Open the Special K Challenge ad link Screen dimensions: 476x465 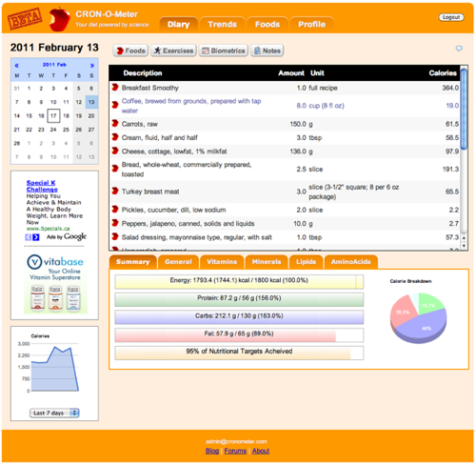[42, 186]
